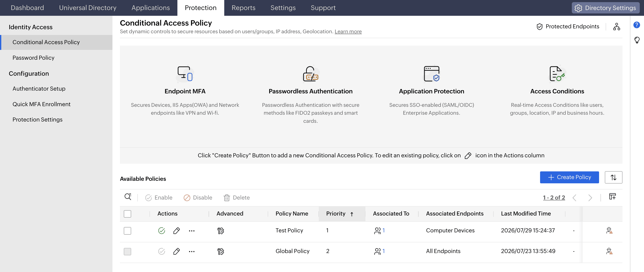644x272 pixels.
Task: Toggle the select-all policies checkbox
Action: (x=128, y=214)
